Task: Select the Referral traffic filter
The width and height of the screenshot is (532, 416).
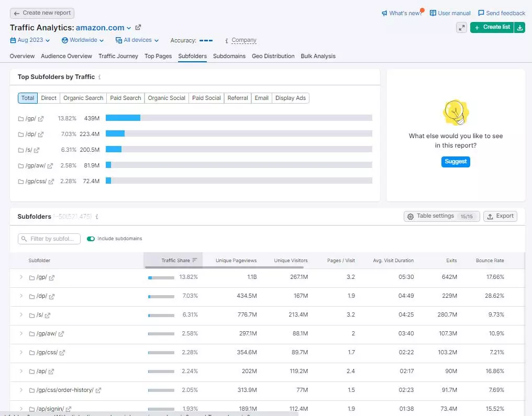Action: (238, 98)
